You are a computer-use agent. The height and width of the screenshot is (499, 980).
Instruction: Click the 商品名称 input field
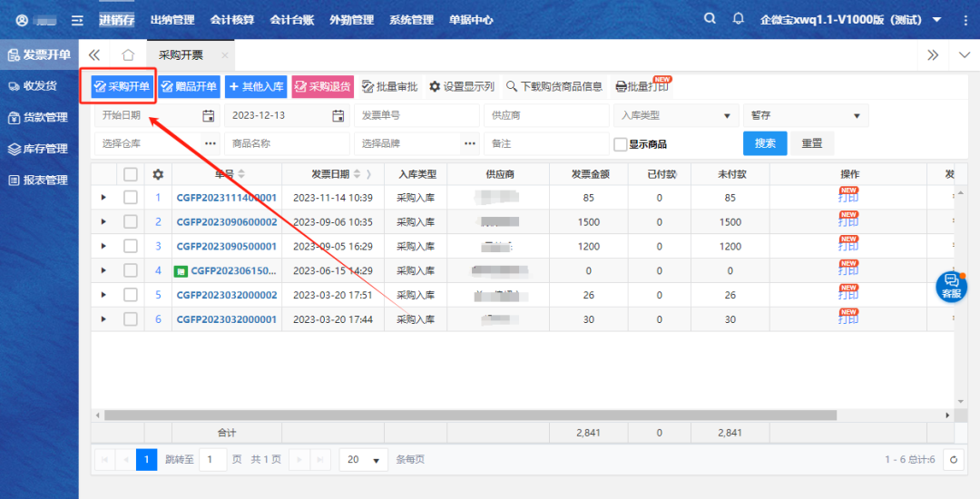pyautogui.click(x=287, y=143)
